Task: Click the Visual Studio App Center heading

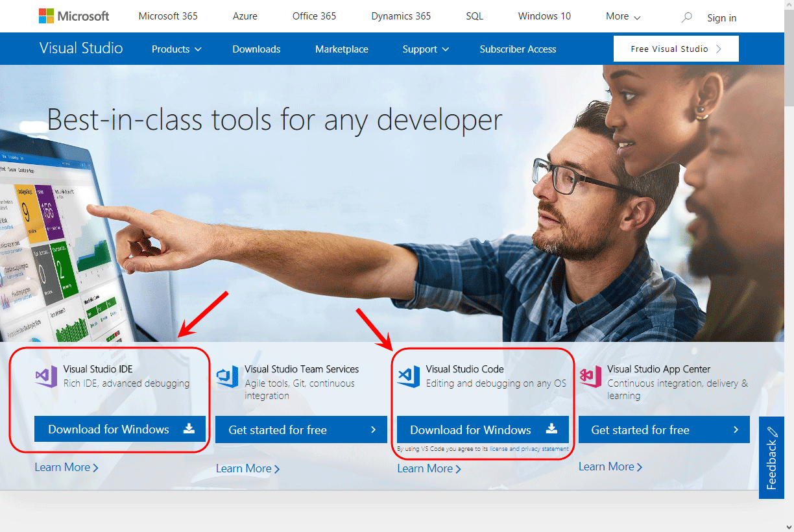Action: pos(659,369)
